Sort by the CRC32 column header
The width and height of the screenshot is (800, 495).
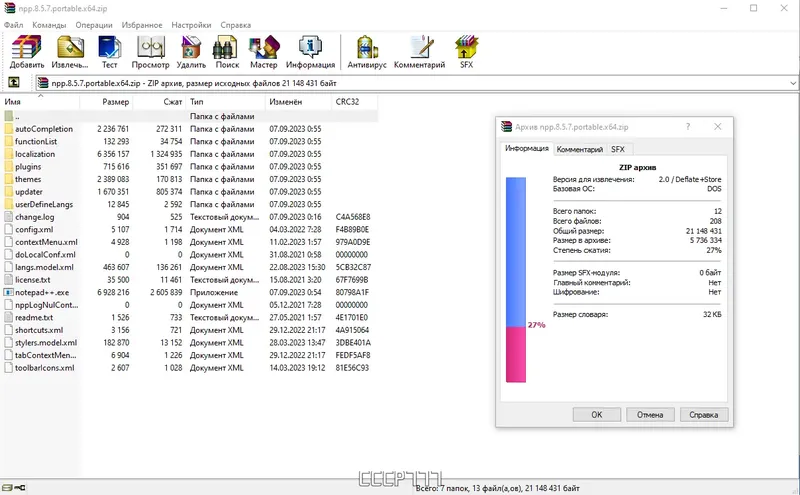pyautogui.click(x=355, y=102)
